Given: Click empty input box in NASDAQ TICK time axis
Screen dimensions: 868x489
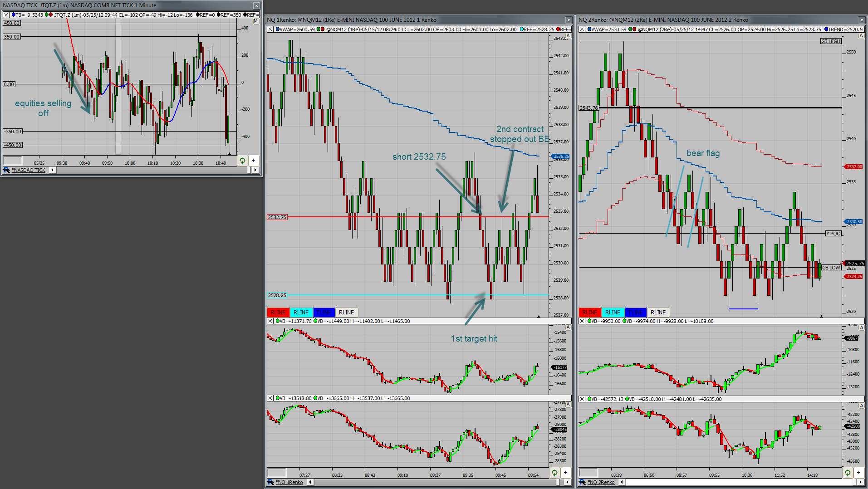Looking at the screenshot, I should pos(13,161).
